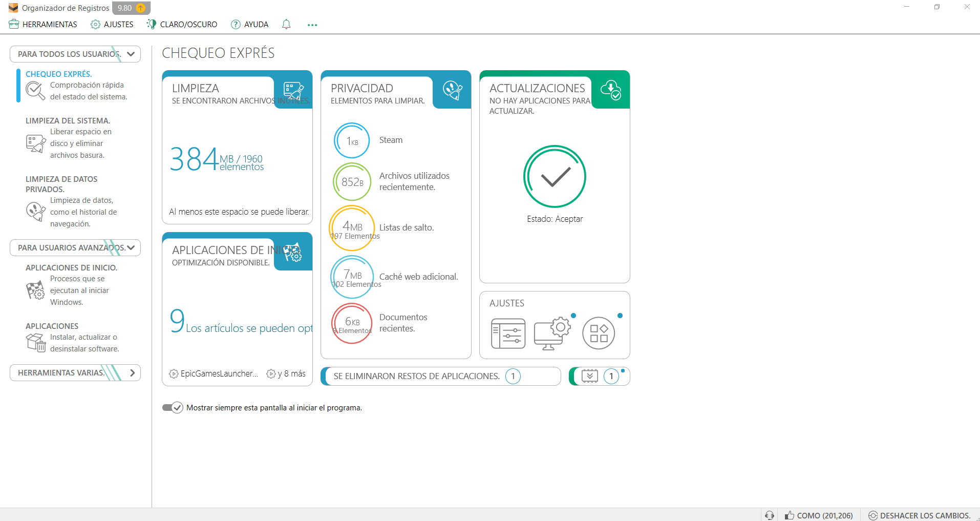Open APLICACIONES in the sidebar
The height and width of the screenshot is (521, 980).
[x=52, y=326]
